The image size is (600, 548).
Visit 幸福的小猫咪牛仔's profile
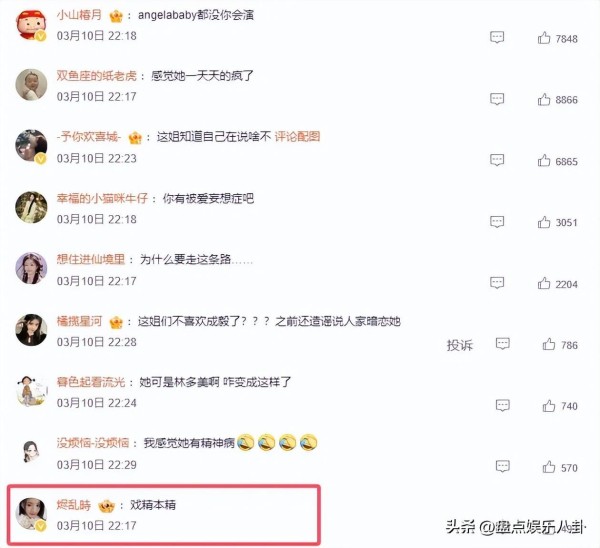click(x=102, y=198)
